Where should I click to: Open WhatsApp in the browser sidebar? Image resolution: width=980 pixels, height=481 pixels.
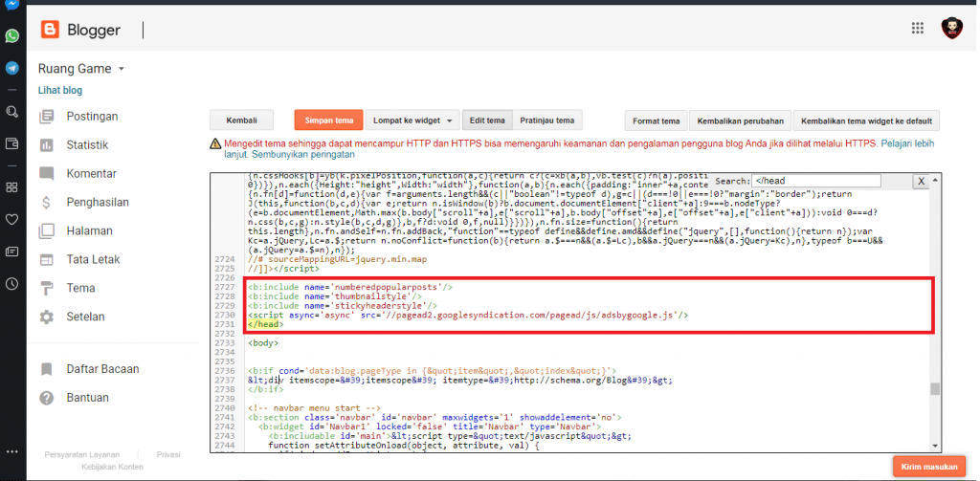click(x=11, y=35)
